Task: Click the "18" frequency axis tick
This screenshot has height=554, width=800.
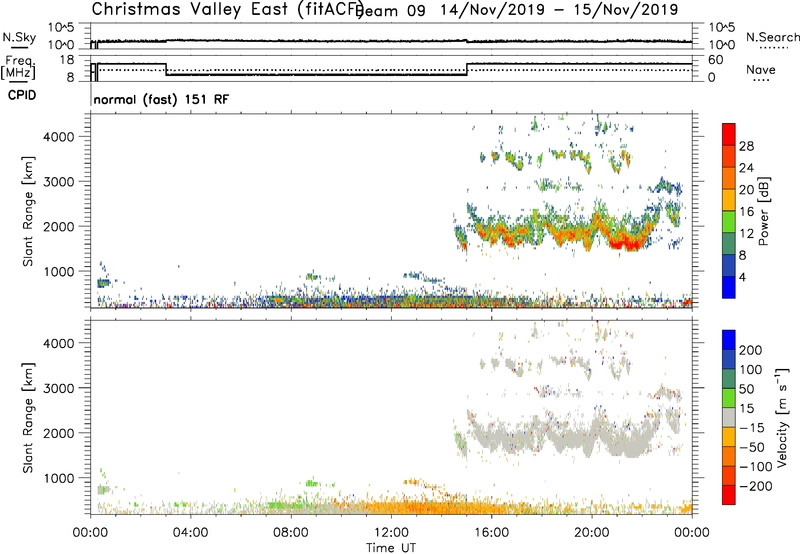Action: coord(67,60)
